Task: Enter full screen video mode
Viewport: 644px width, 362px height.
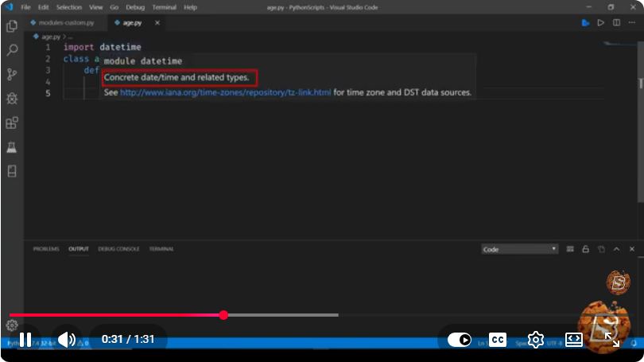Action: [611, 340]
